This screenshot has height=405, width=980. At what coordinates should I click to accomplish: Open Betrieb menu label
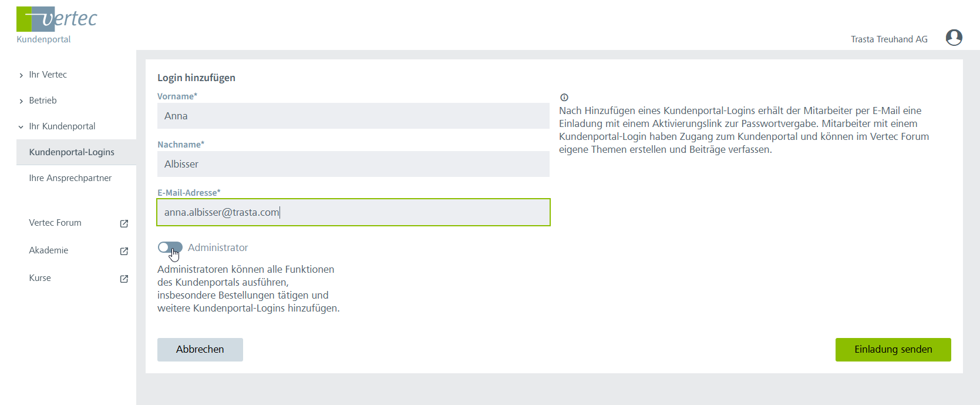click(x=43, y=101)
